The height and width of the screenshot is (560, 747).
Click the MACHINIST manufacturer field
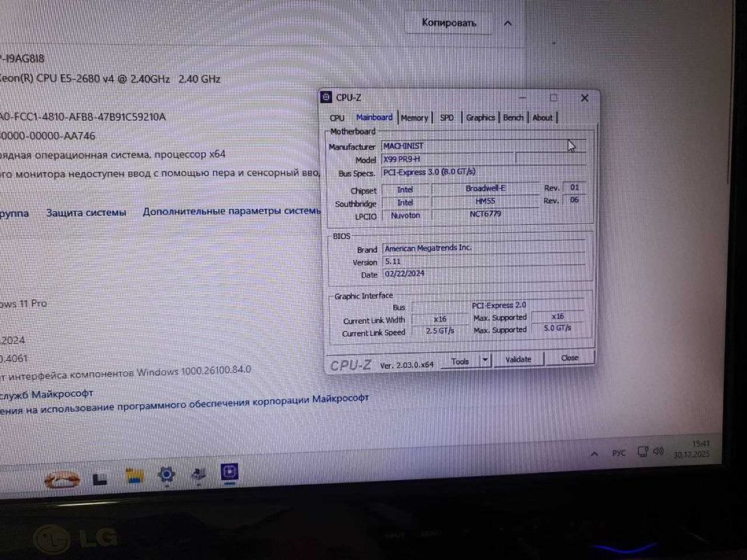[x=483, y=146]
